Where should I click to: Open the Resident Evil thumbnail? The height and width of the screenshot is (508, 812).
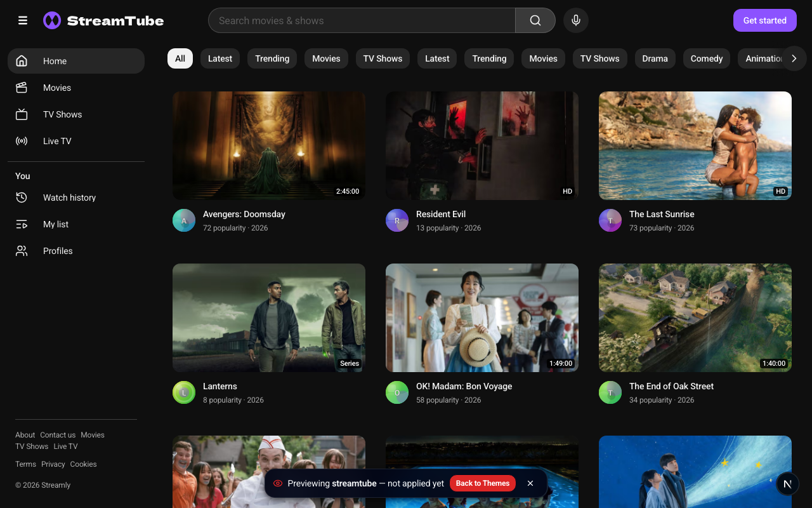[x=482, y=145]
